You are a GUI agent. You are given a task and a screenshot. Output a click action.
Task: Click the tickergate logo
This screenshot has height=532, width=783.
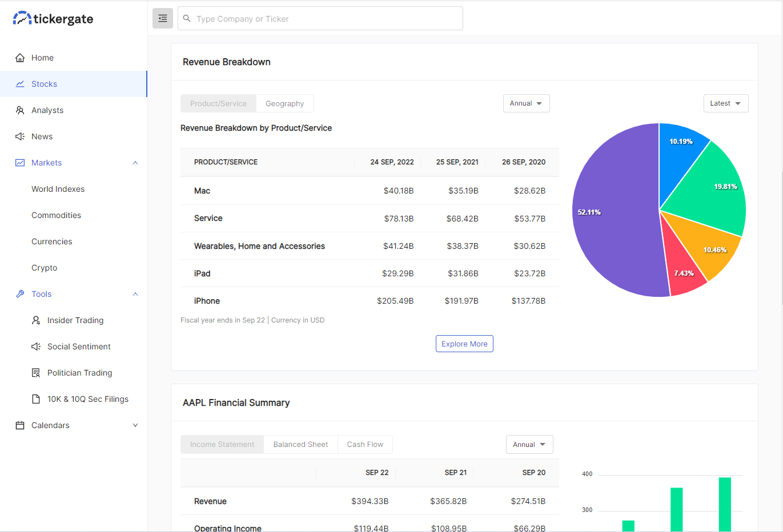pyautogui.click(x=53, y=18)
